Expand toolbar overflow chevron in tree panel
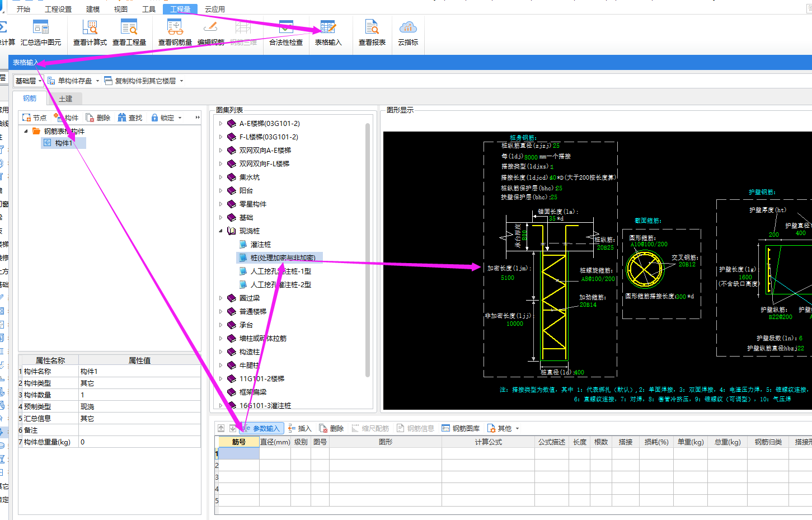 tap(197, 118)
